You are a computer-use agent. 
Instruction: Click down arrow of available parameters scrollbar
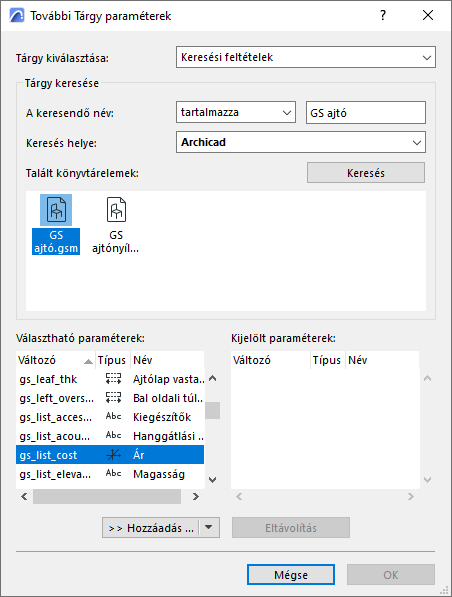coord(212,480)
